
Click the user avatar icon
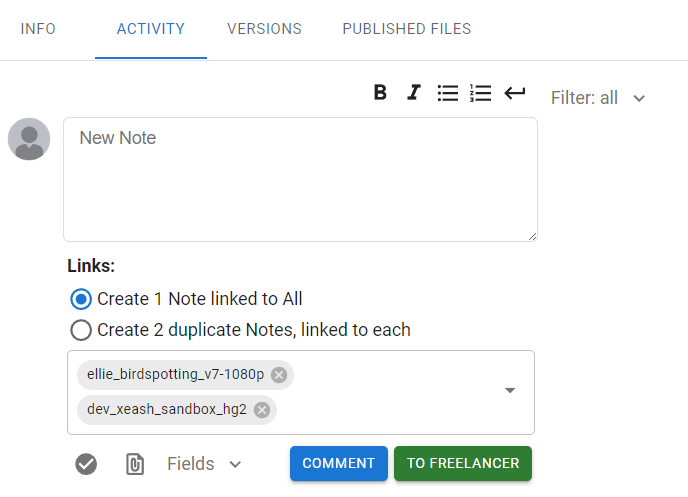click(x=29, y=139)
